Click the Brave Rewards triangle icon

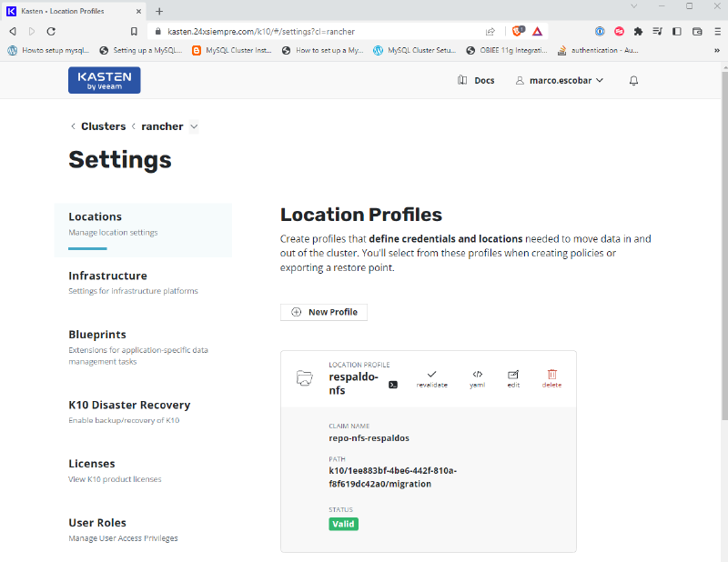(537, 32)
